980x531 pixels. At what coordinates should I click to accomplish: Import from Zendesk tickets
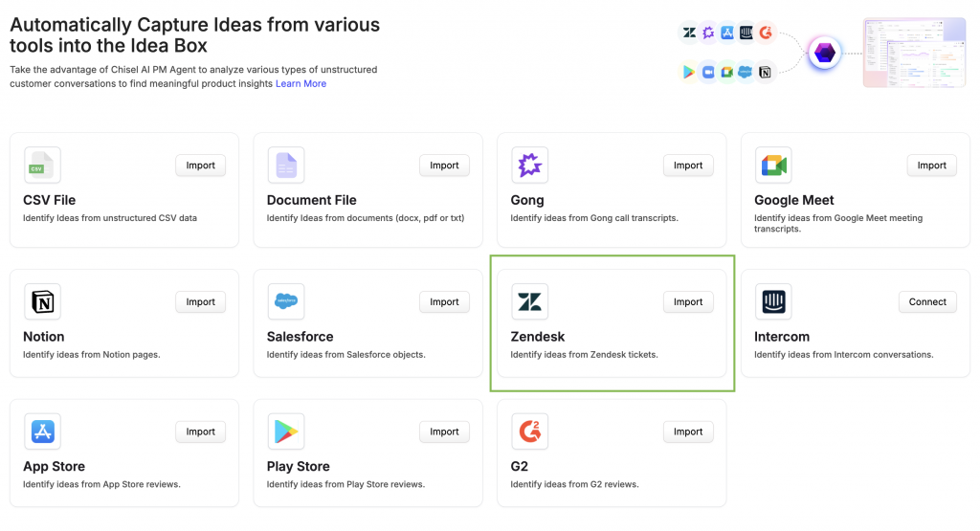tap(688, 302)
